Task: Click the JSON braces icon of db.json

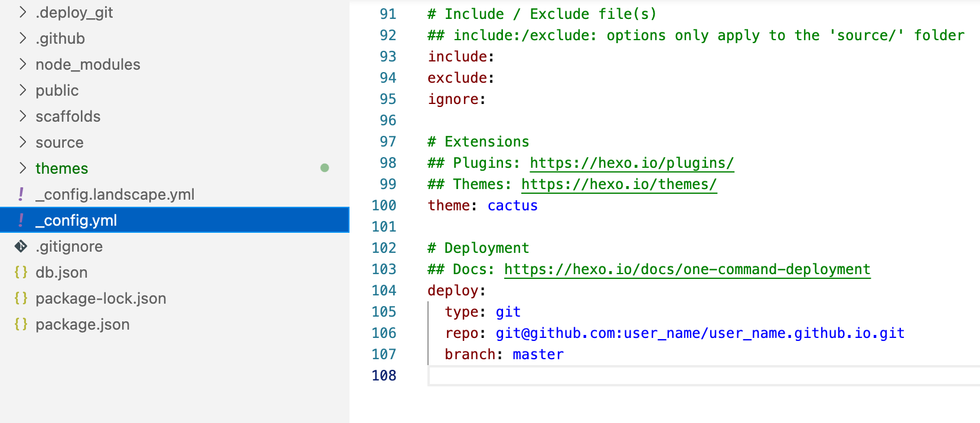Action: [x=21, y=272]
